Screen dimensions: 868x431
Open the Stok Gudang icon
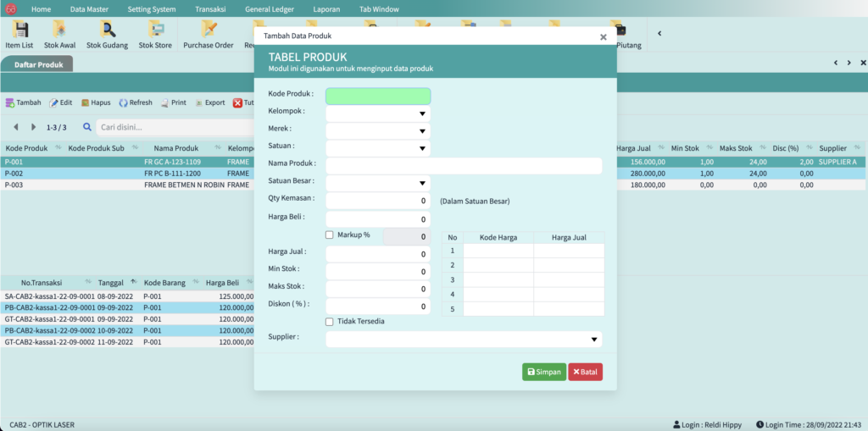pyautogui.click(x=108, y=30)
